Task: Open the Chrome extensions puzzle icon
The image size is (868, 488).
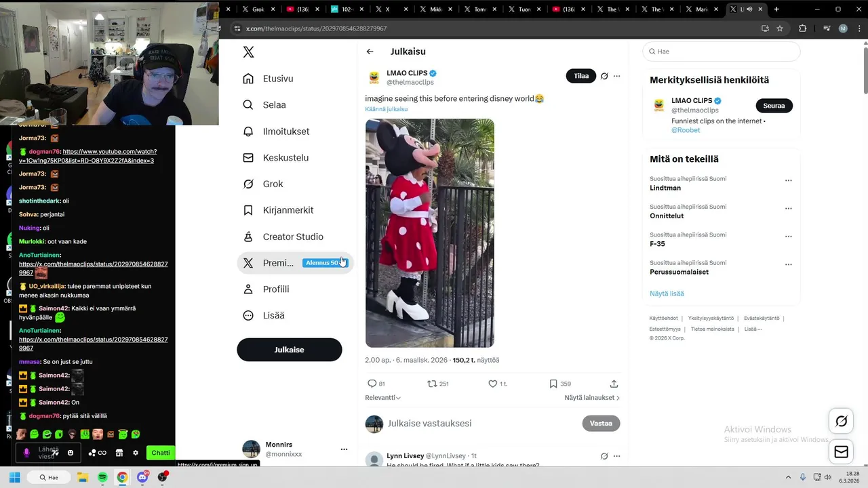Action: (x=803, y=28)
